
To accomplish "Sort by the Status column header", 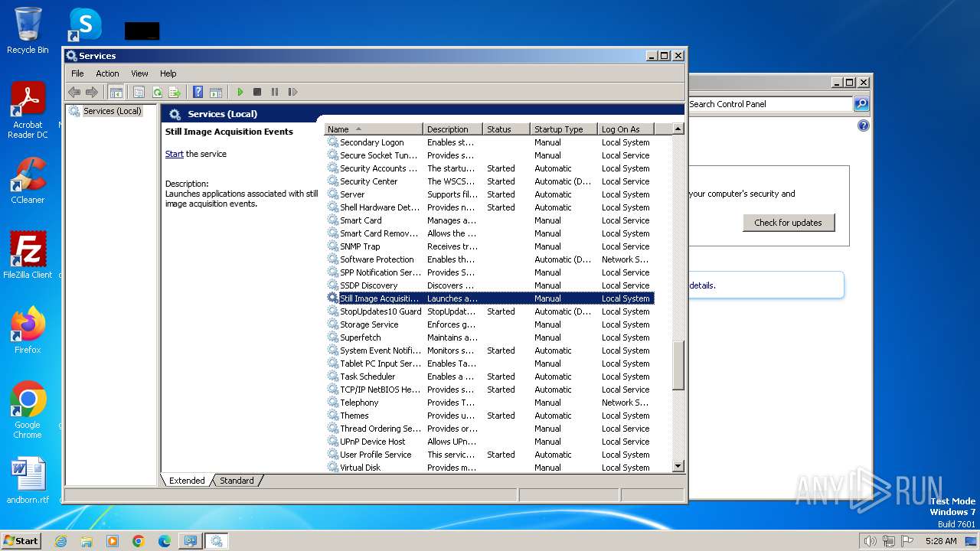I will [506, 129].
